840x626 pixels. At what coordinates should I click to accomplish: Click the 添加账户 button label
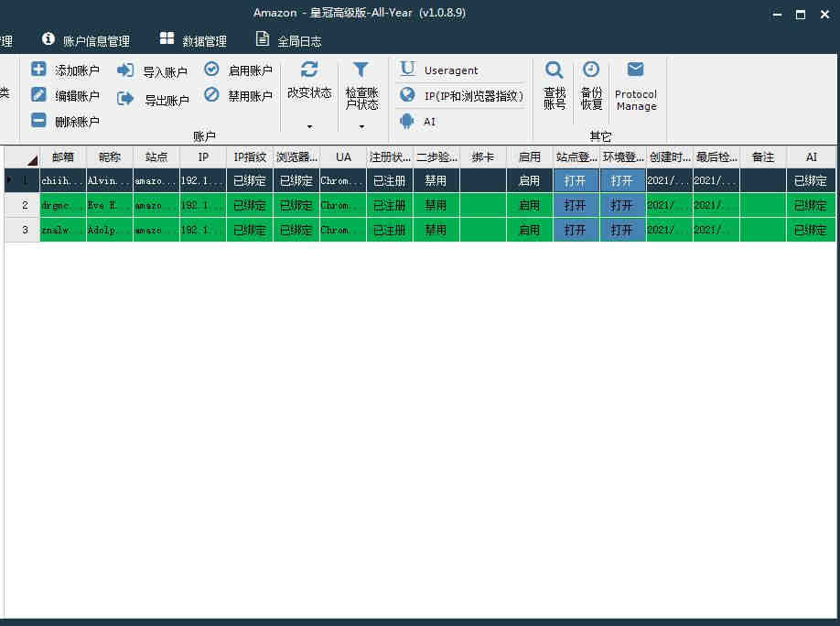tap(77, 70)
